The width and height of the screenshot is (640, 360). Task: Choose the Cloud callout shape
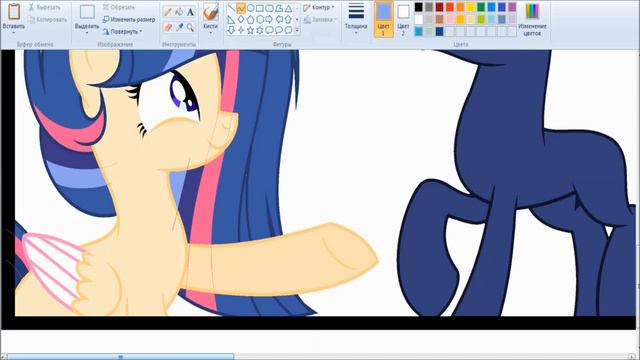[x=288, y=30]
